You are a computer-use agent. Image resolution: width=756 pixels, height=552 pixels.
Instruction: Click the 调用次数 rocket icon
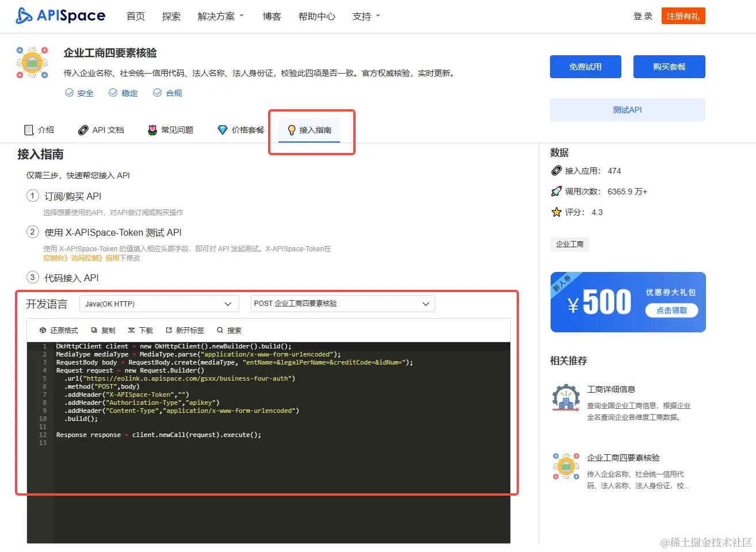pyautogui.click(x=556, y=191)
